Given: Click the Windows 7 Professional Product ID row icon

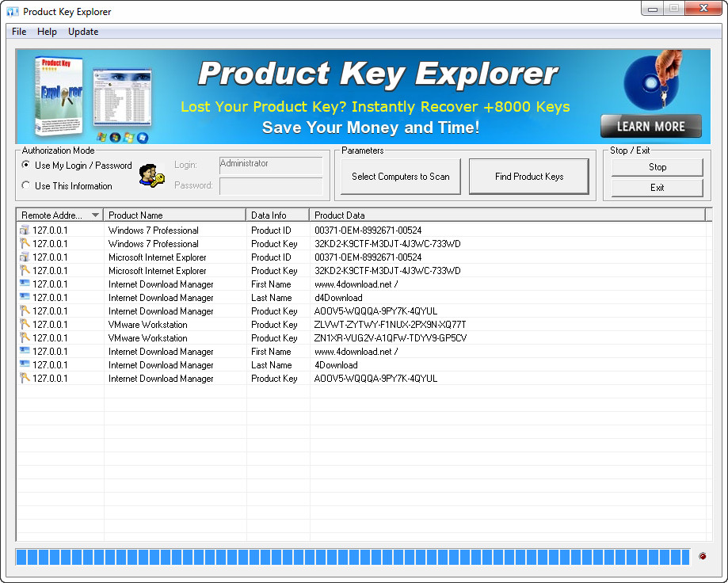Looking at the screenshot, I should (x=25, y=230).
